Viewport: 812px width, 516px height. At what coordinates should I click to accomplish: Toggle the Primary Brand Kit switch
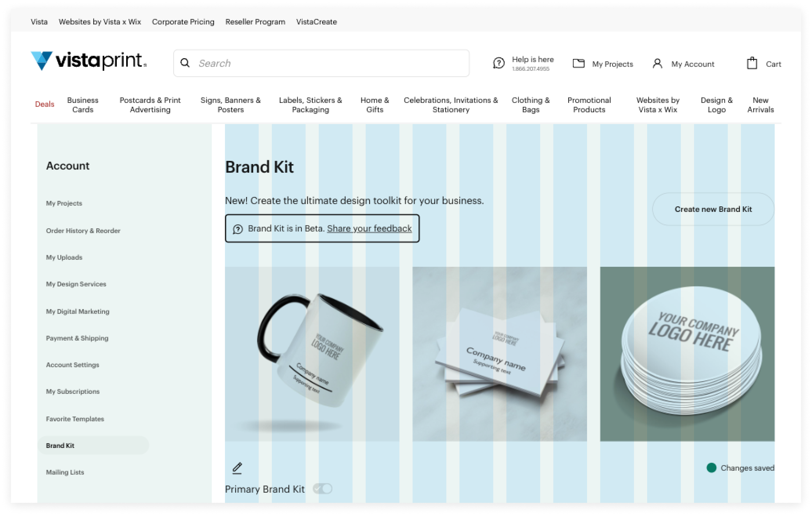coord(322,488)
